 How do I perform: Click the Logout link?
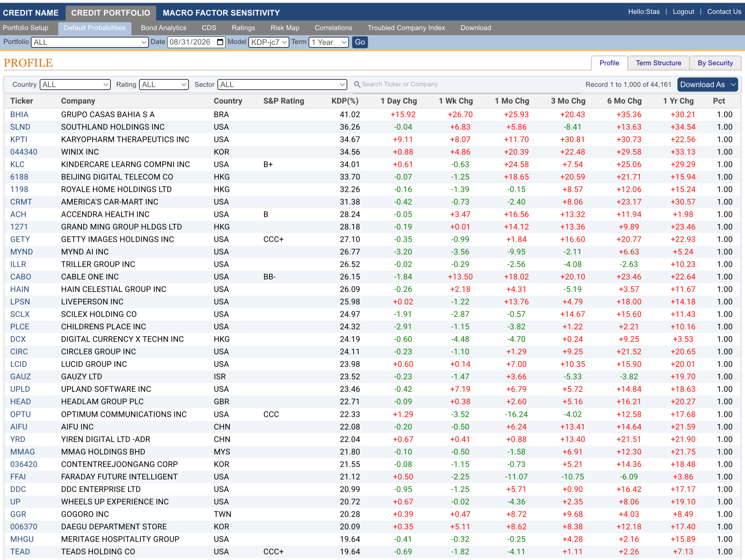683,12
